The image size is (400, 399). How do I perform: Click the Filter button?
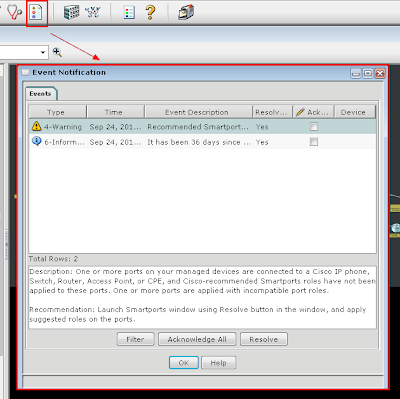135,339
